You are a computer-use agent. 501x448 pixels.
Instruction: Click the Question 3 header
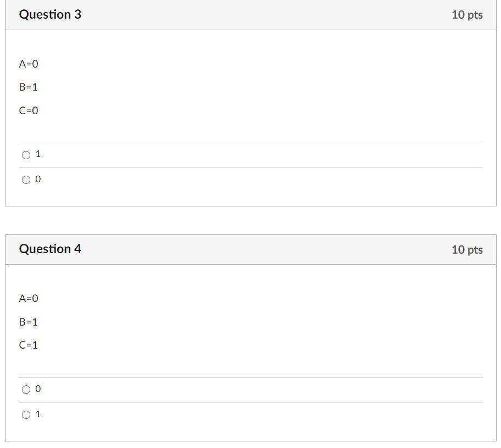50,14
